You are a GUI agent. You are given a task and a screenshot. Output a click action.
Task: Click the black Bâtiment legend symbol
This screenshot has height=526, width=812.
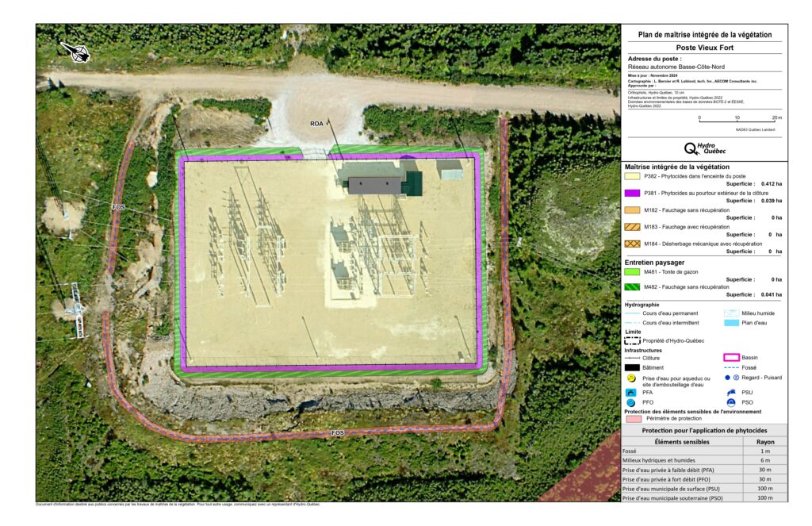tap(632, 367)
